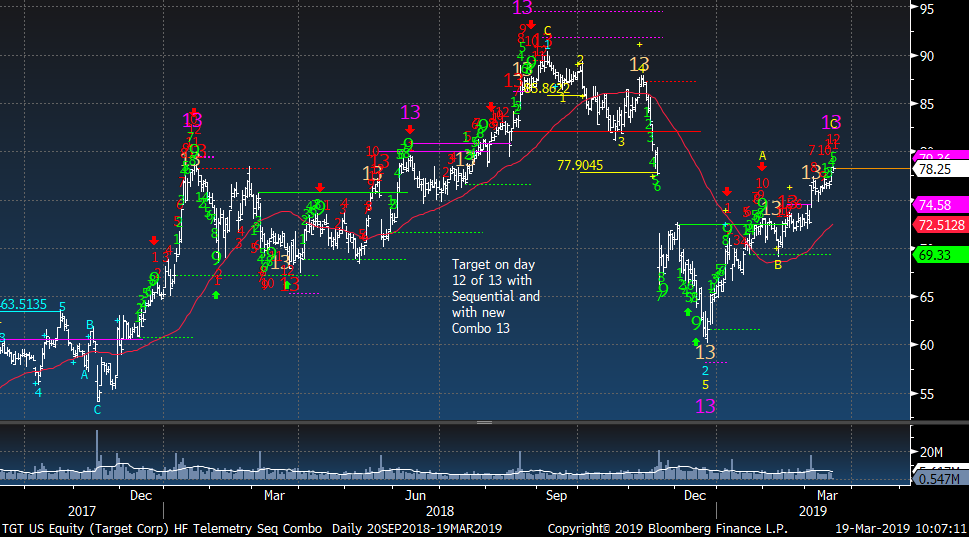Click the 2019 year axis label
Screen dimensions: 969x537
point(813,512)
